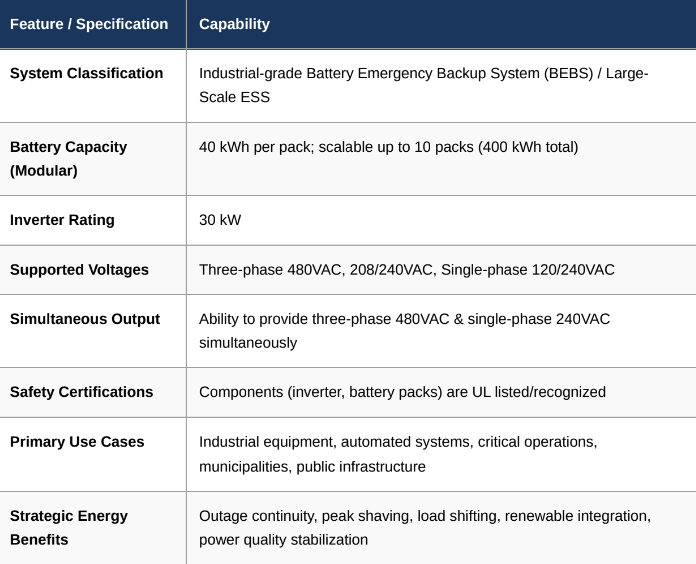Image resolution: width=696 pixels, height=564 pixels.
Task: Click the 'Feature / Specification' column header
Action: 89,24
